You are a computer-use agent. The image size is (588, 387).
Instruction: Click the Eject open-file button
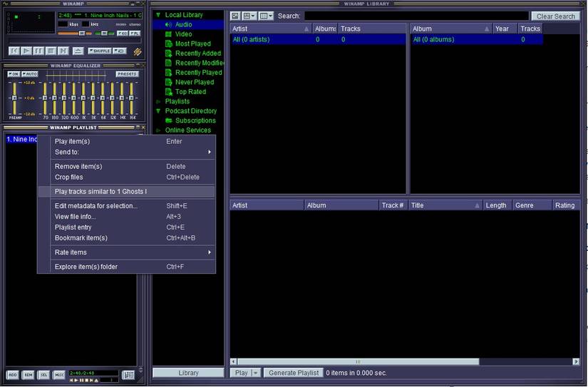[78, 51]
